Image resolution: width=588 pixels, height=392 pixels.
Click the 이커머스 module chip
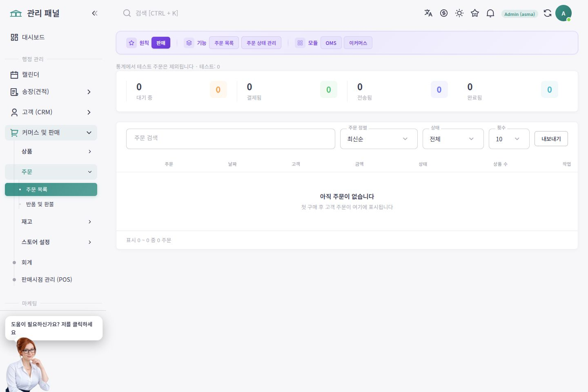(358, 43)
